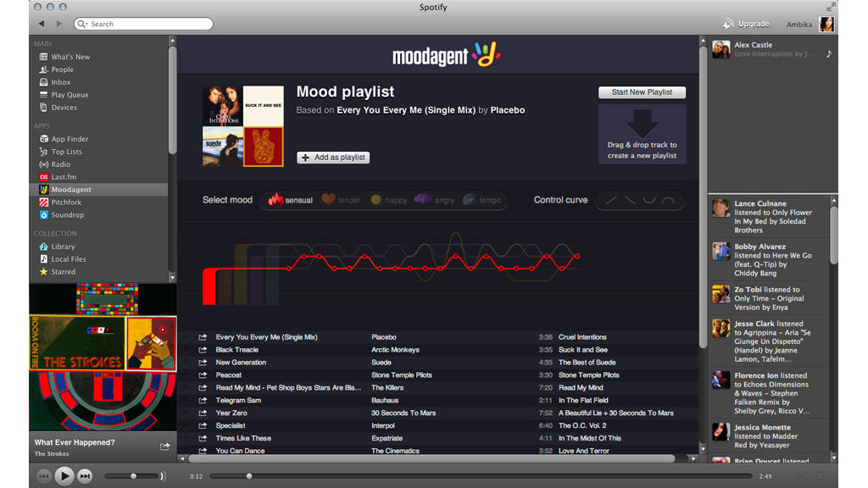Click the Upgrade link
The height and width of the screenshot is (488, 868).
(x=754, y=24)
